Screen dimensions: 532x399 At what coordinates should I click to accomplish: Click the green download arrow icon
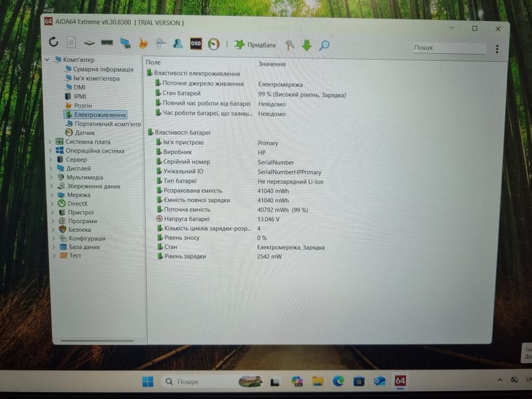[x=307, y=46]
